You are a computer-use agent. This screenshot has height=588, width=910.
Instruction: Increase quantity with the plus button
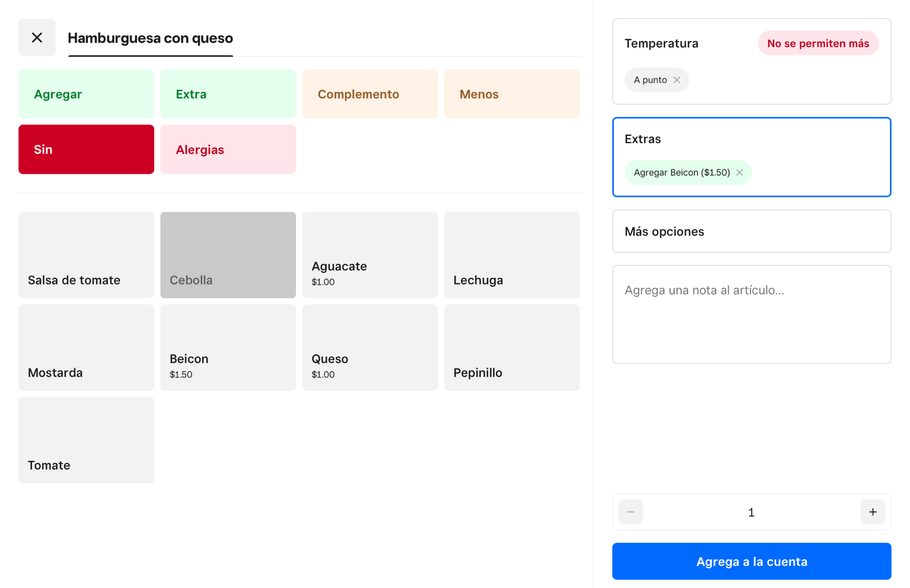coord(873,512)
